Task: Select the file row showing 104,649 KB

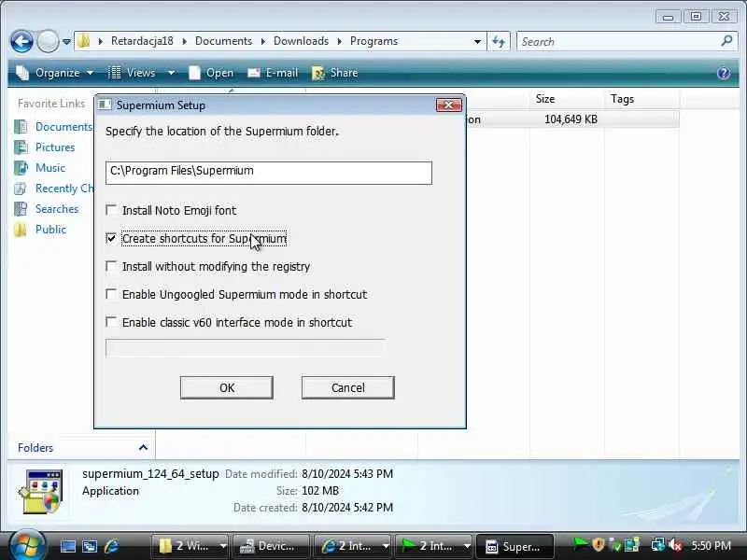Action: click(571, 119)
